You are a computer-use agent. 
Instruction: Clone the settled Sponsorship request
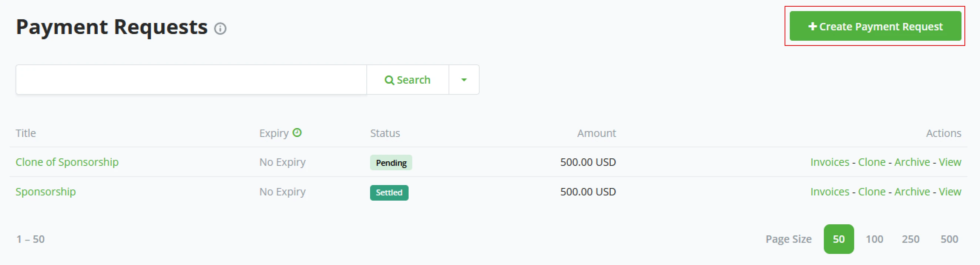[x=872, y=192]
